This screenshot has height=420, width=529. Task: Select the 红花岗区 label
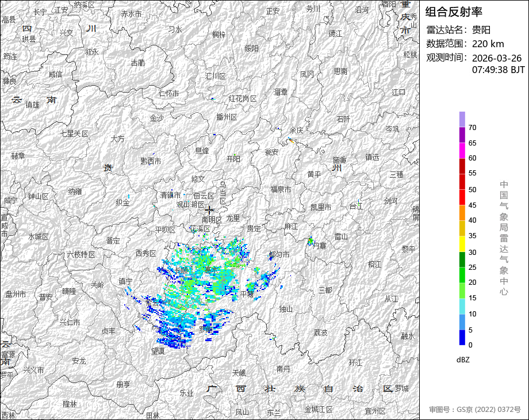243,98
